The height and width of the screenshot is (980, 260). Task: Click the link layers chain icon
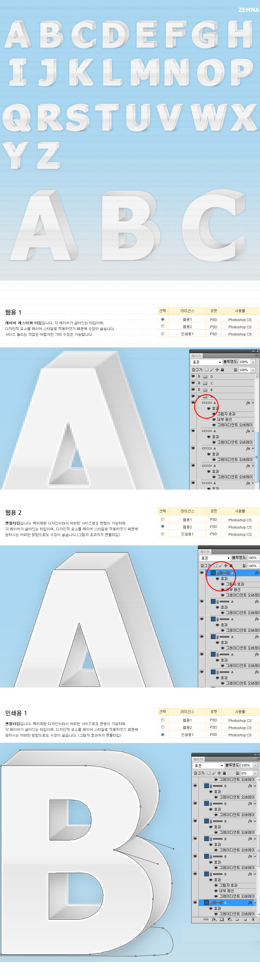coord(206,919)
